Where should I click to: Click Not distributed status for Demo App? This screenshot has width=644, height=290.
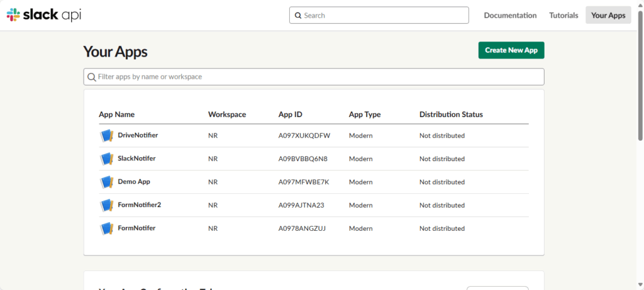tap(442, 182)
